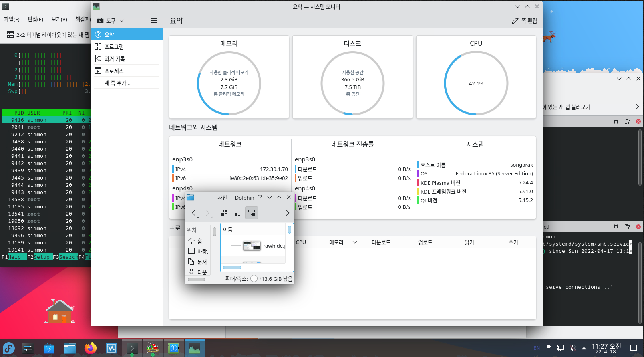Screen dimensions: 644x357
Task: Click the 메모리 usage pie chart
Action: click(x=229, y=83)
